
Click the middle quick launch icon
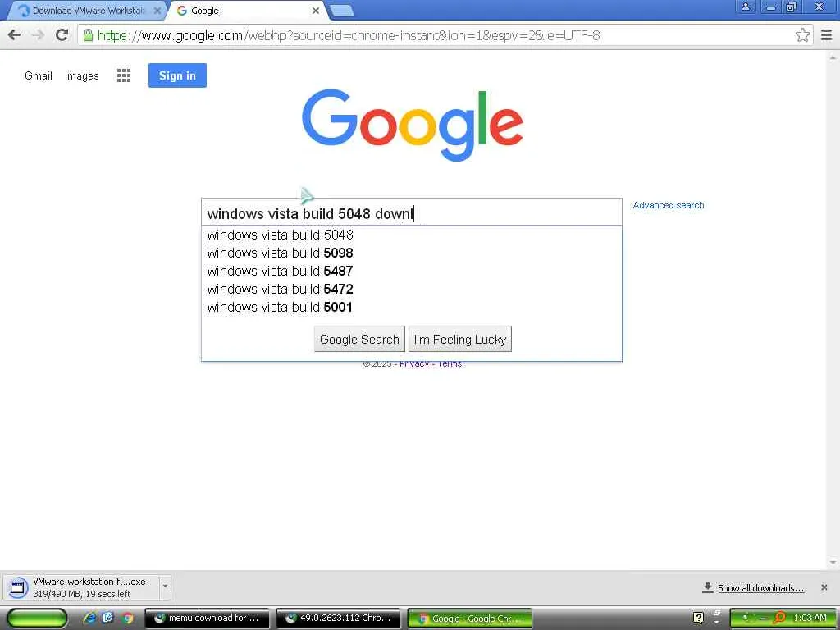tap(108, 618)
